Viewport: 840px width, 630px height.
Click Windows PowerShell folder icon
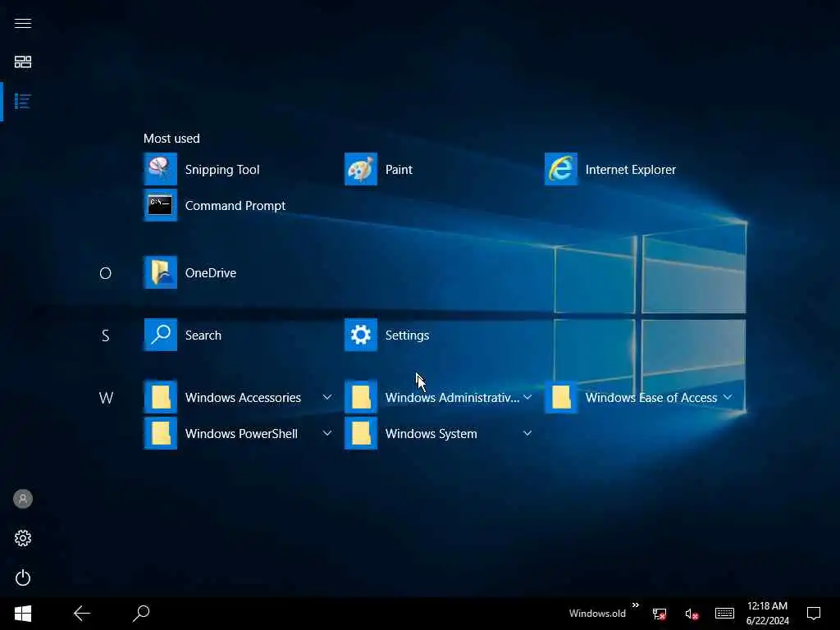pos(160,433)
